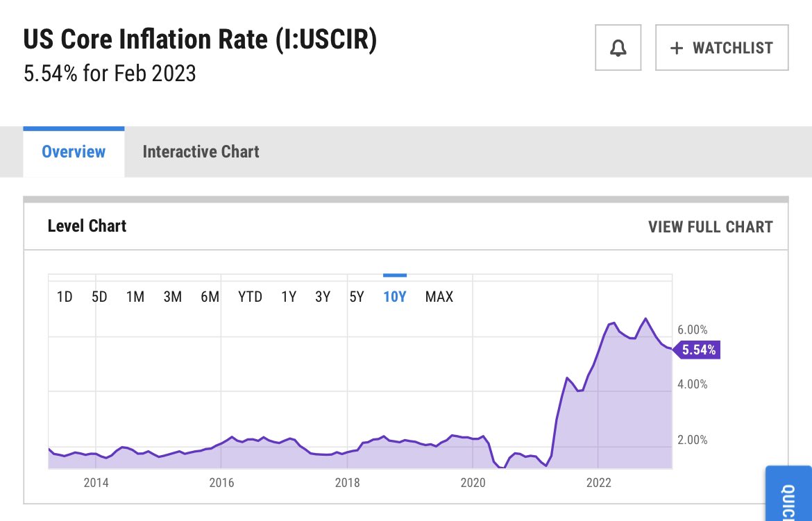Set chart range to 5D
812x521 pixels.
click(x=99, y=297)
